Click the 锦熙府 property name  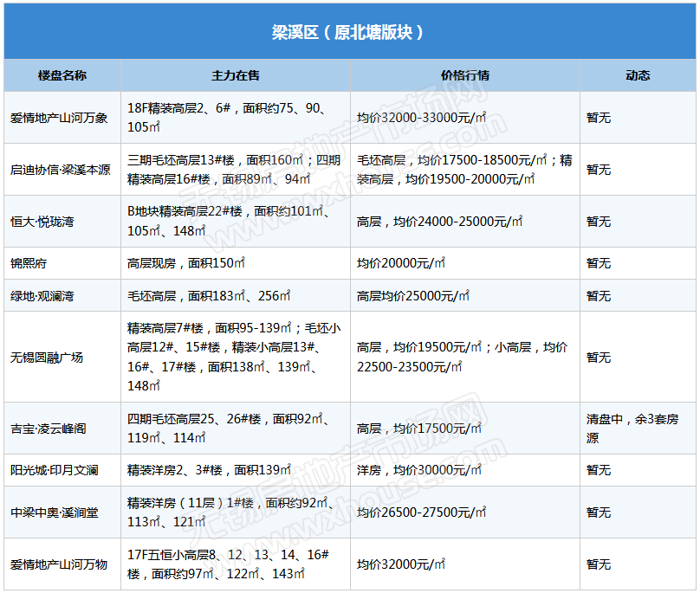[x=29, y=263]
